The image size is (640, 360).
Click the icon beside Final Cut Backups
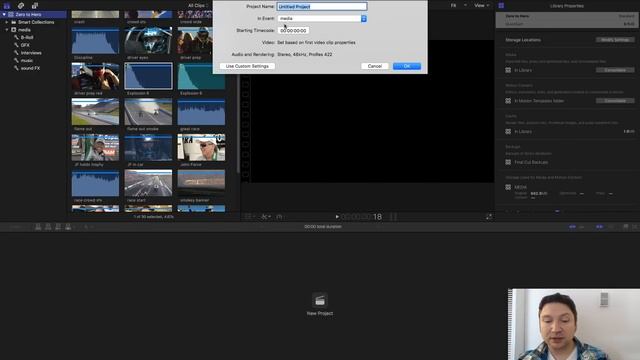click(x=508, y=162)
